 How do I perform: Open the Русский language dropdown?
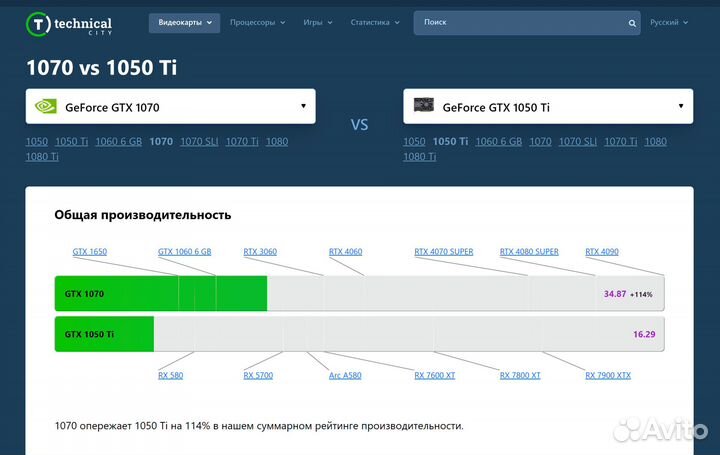point(669,22)
